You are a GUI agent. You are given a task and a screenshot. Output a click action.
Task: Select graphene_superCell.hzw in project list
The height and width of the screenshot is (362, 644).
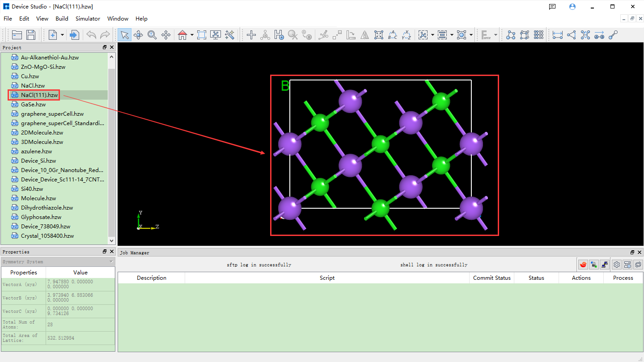[x=52, y=114]
